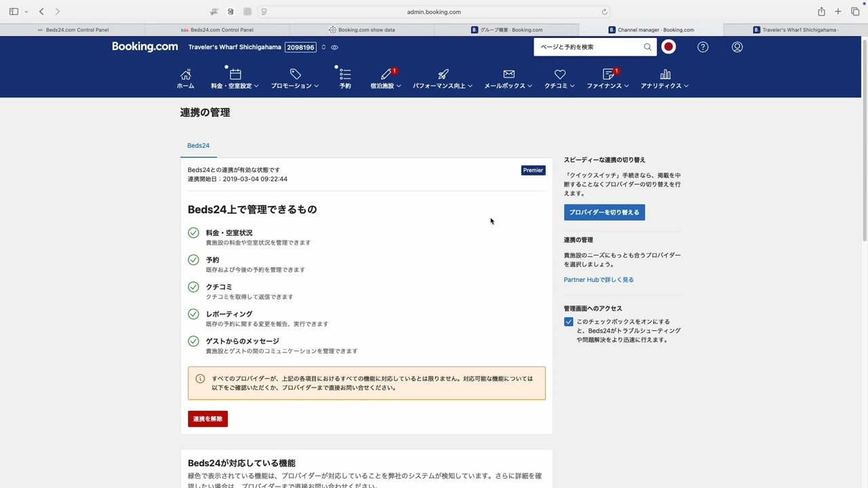The height and width of the screenshot is (488, 868).
Task: Click the Safari share icon
Action: (821, 12)
